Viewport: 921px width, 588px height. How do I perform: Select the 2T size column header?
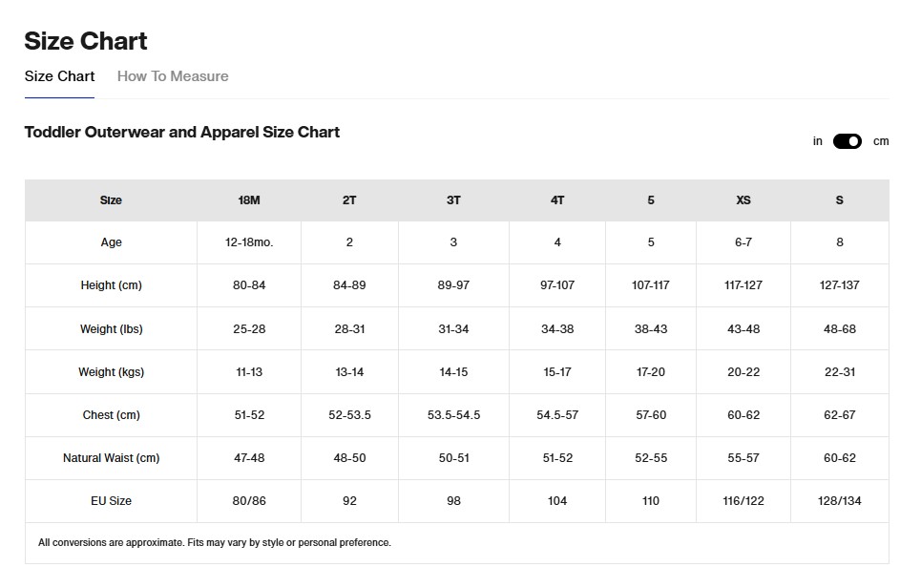pyautogui.click(x=349, y=200)
